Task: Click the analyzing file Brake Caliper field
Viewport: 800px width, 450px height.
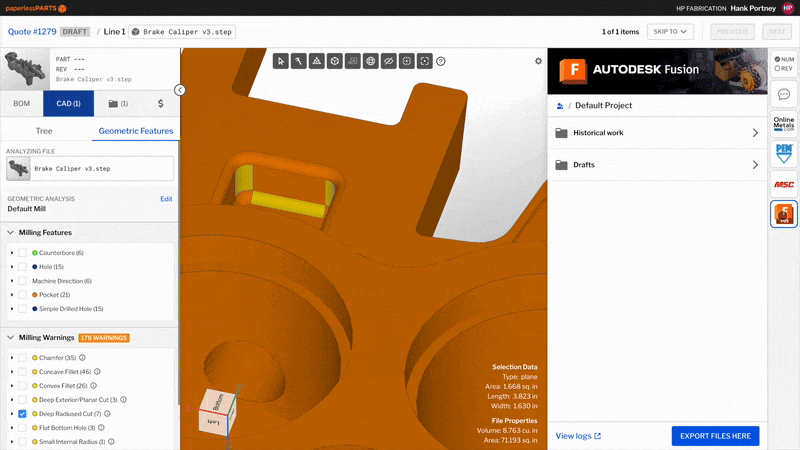Action: (x=90, y=168)
